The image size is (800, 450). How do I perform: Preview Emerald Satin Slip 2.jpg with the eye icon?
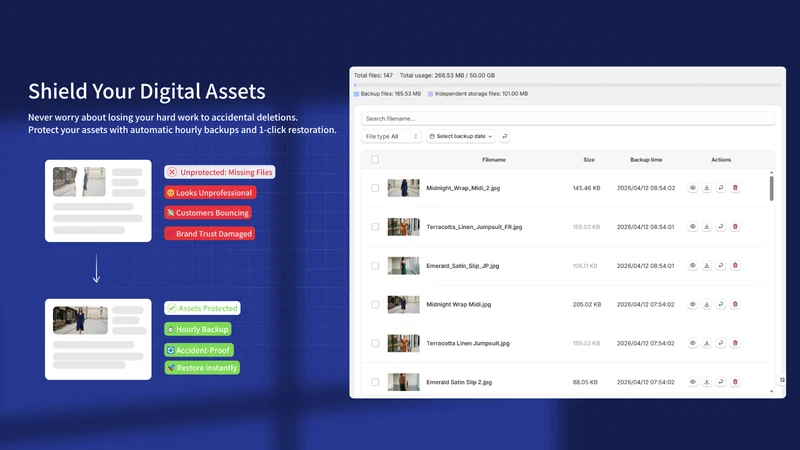pos(692,382)
